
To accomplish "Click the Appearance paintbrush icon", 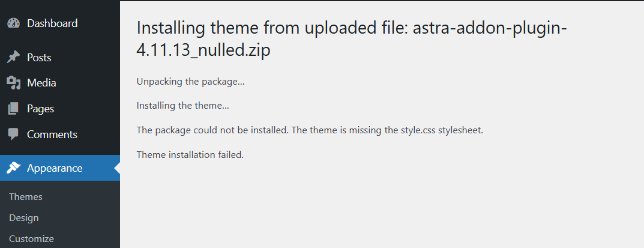I will point(13,168).
